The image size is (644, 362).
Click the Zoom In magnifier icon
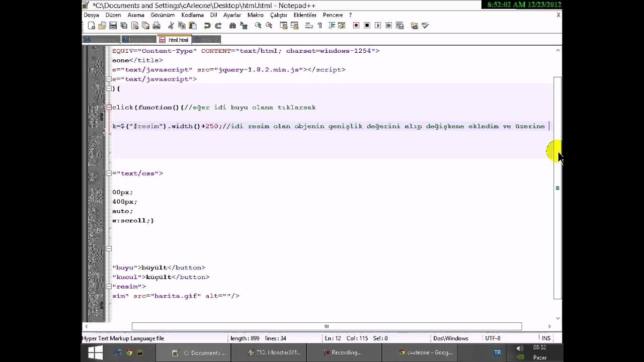point(258,25)
